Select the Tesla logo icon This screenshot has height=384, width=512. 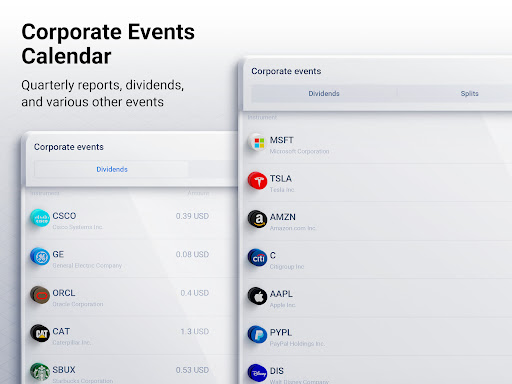(x=258, y=181)
